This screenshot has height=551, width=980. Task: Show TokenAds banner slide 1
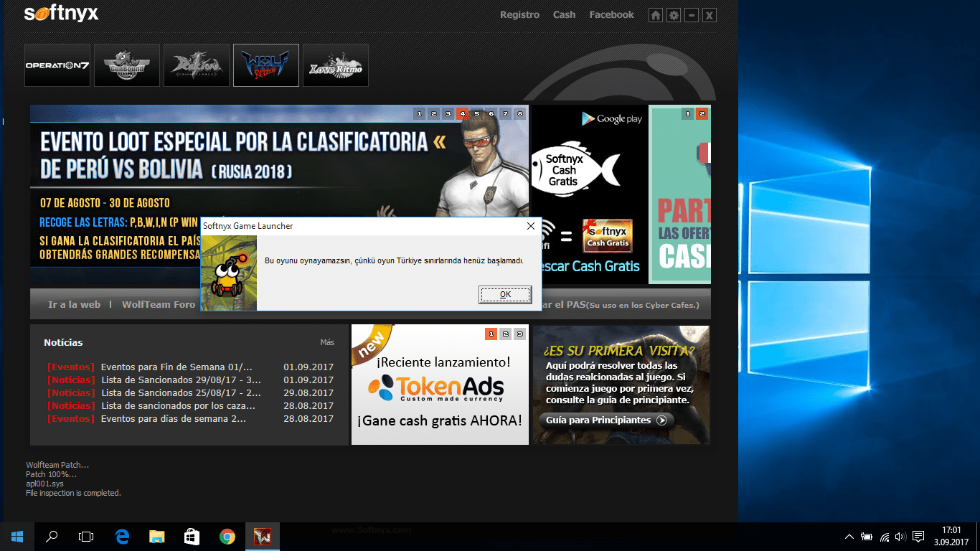[x=491, y=334]
